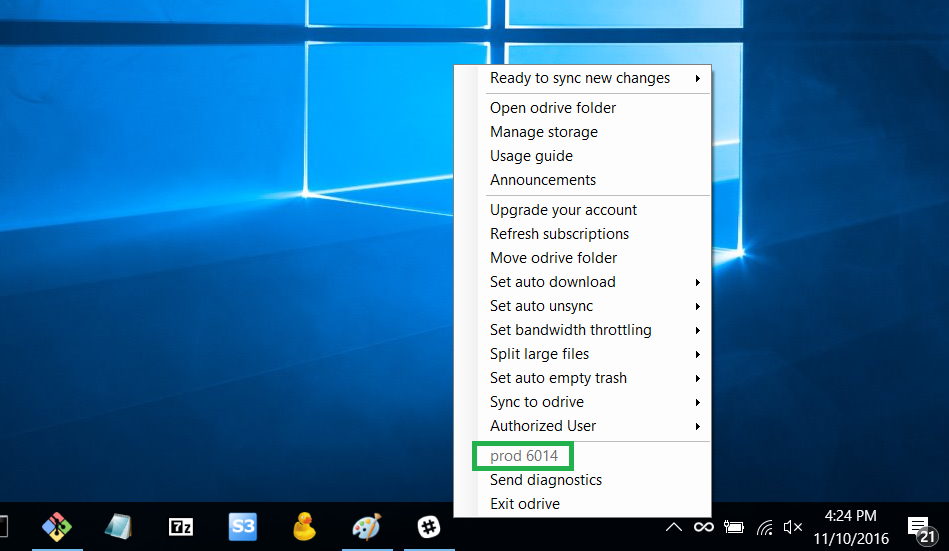949x551 pixels.
Task: Open the Paint palette taskbar icon
Action: 367,526
